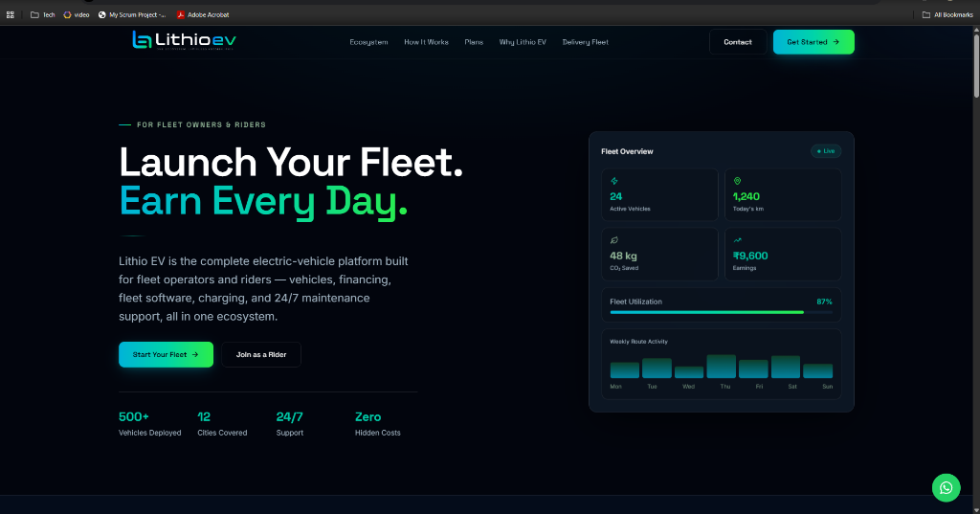Click the Launch Your Fleet headline

tap(291, 163)
